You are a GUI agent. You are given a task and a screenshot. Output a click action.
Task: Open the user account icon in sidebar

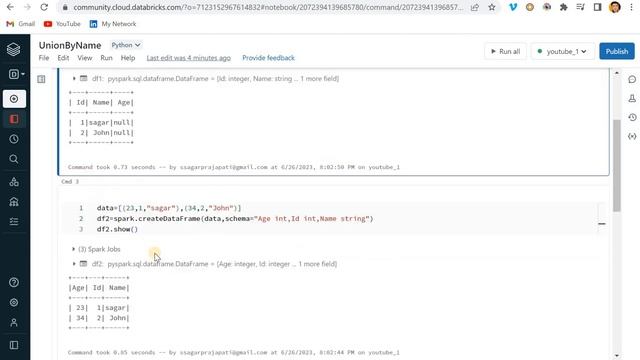(14, 322)
